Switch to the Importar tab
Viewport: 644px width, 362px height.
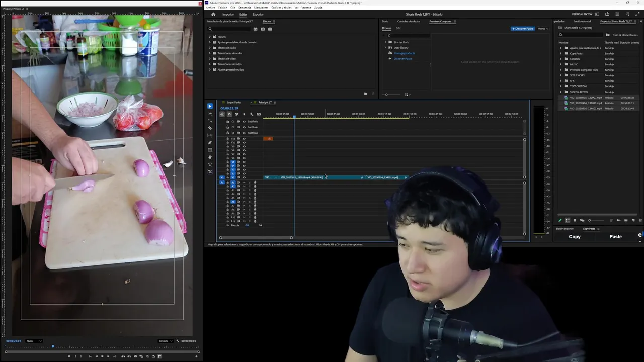(228, 14)
